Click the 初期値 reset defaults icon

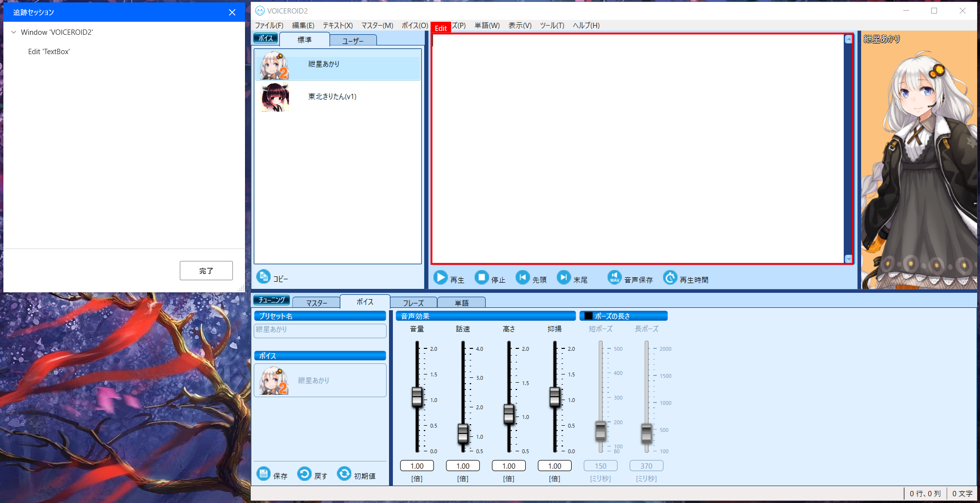click(x=344, y=474)
